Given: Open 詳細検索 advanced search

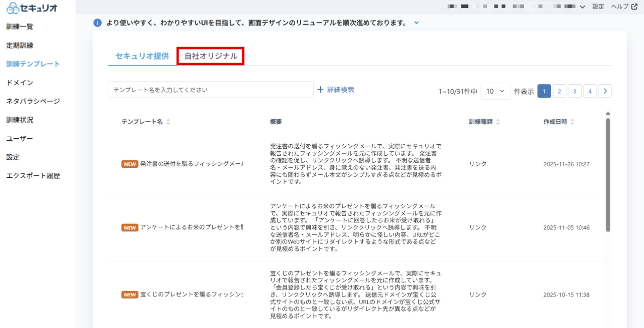Looking at the screenshot, I should coord(341,90).
